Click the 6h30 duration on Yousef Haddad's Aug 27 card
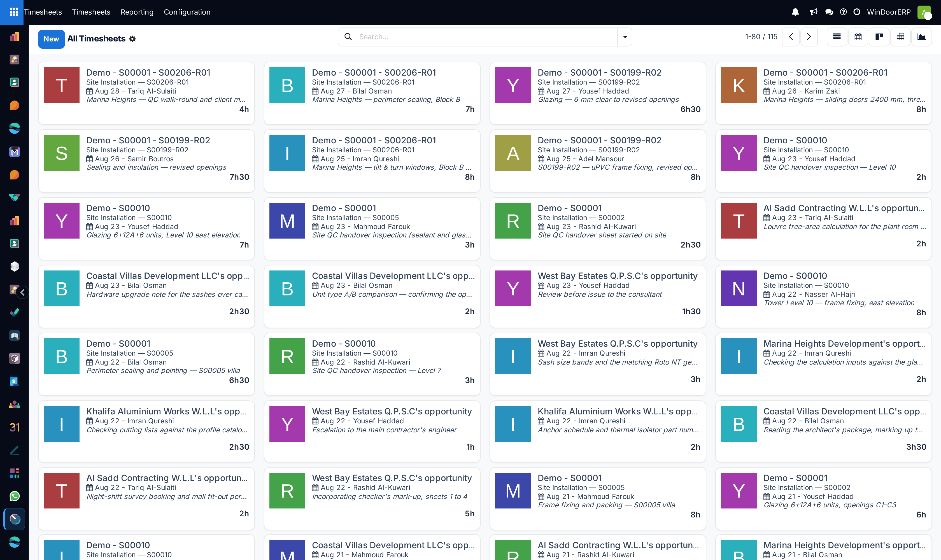Viewport: 941px width, 560px height. click(690, 109)
